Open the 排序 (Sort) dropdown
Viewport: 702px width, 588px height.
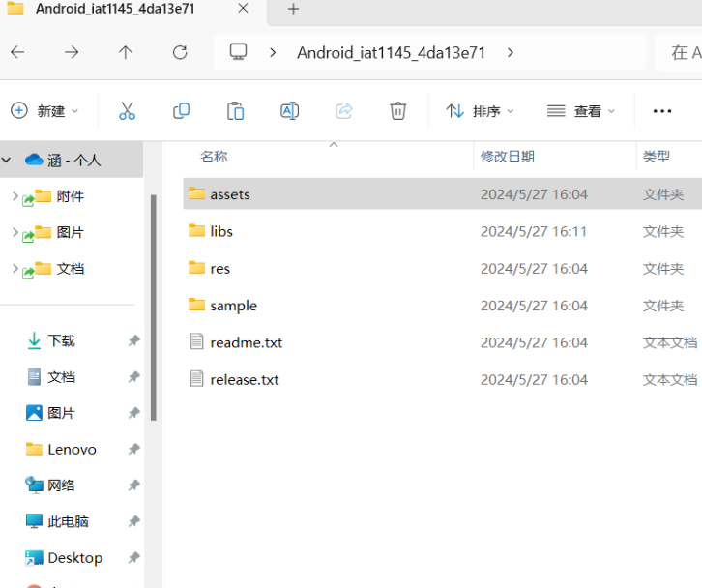tap(480, 111)
